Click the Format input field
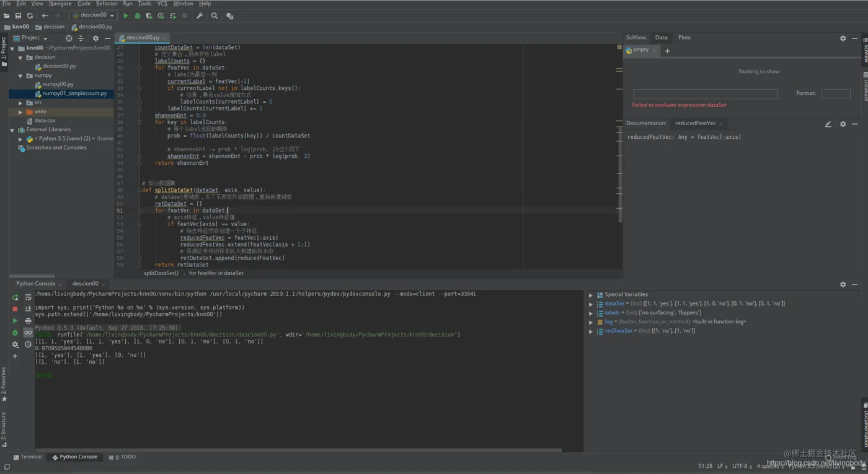The height and width of the screenshot is (474, 868). coord(836,94)
